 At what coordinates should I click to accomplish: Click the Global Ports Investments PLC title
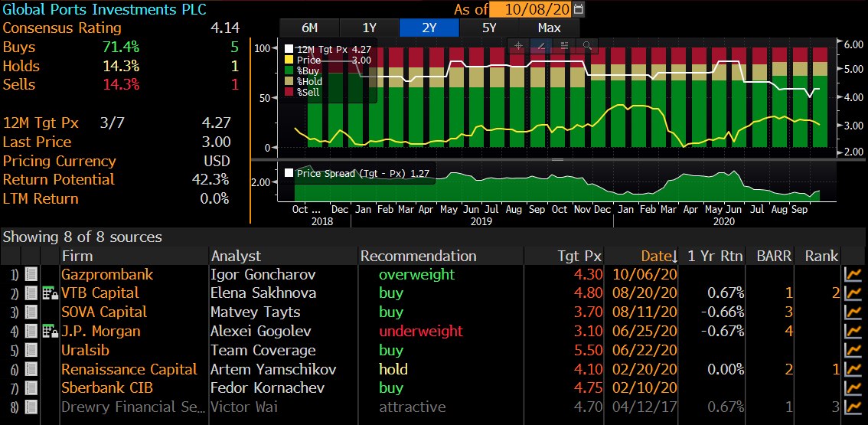[105, 9]
